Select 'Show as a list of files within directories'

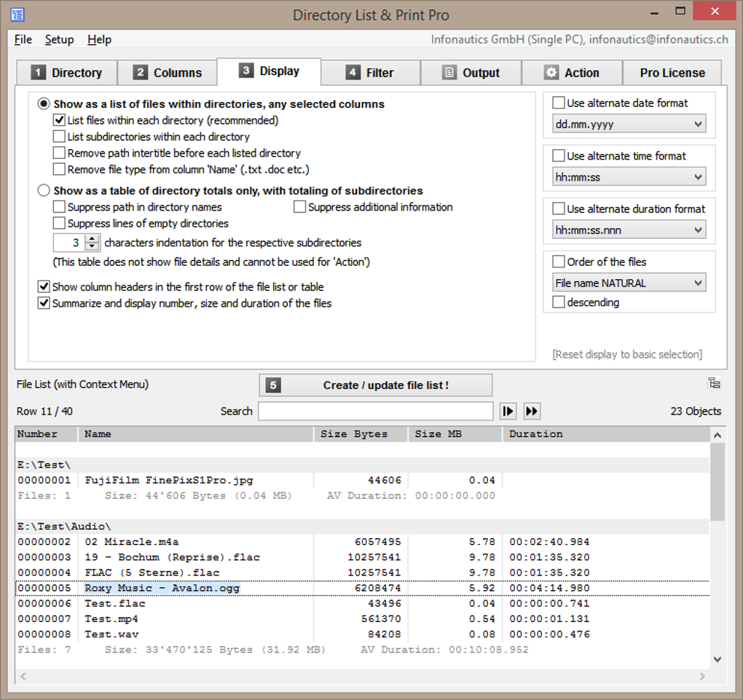(44, 103)
